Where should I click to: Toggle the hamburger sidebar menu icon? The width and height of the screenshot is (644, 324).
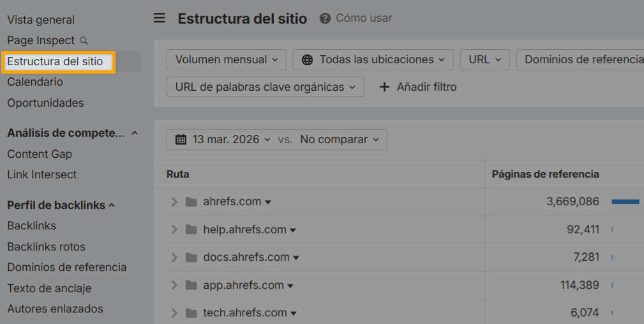click(x=160, y=18)
